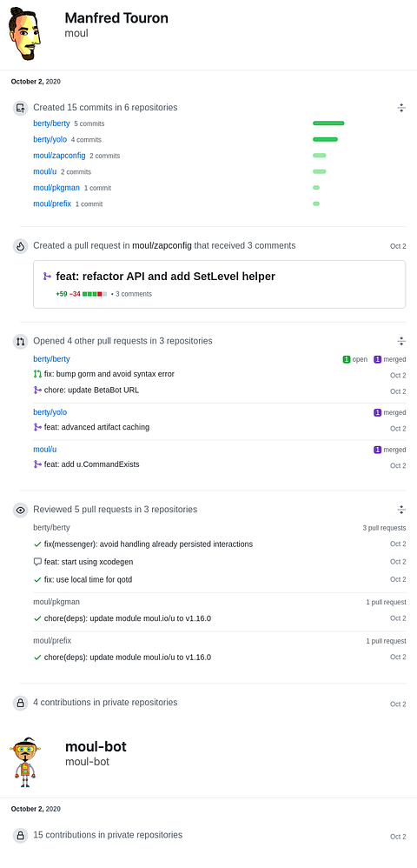Click the berty/yolo commits progress bar

[x=325, y=139]
